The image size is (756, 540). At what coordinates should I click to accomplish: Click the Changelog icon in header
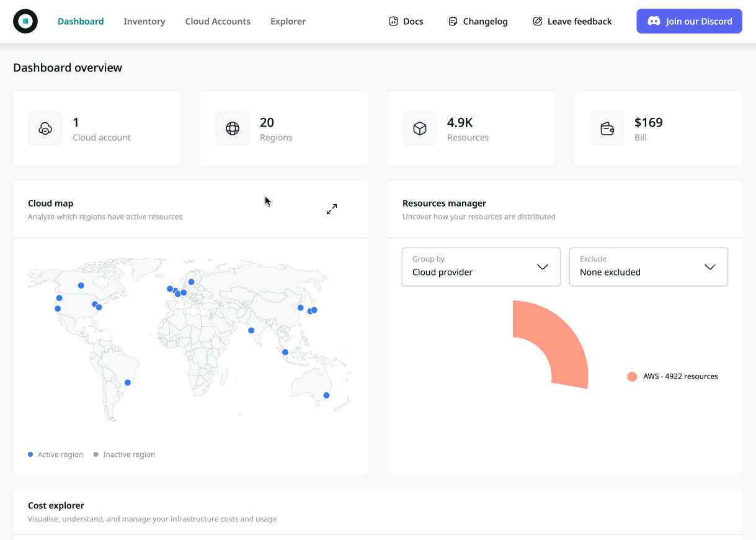pyautogui.click(x=453, y=21)
